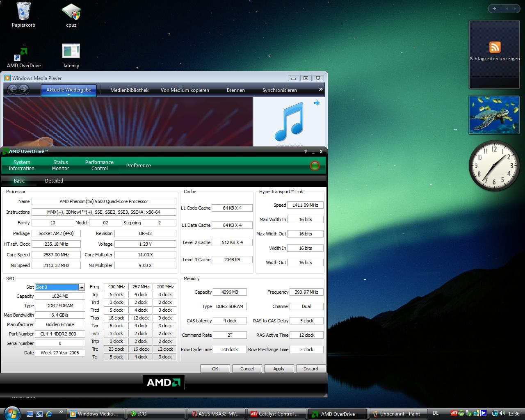Click the processor Name field

tap(104, 201)
